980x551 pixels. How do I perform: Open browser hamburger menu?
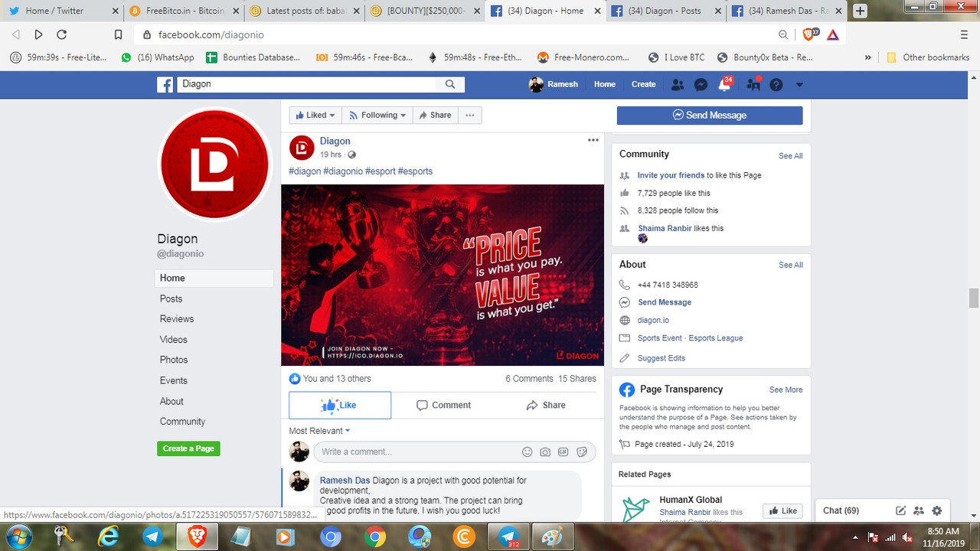pyautogui.click(x=964, y=34)
